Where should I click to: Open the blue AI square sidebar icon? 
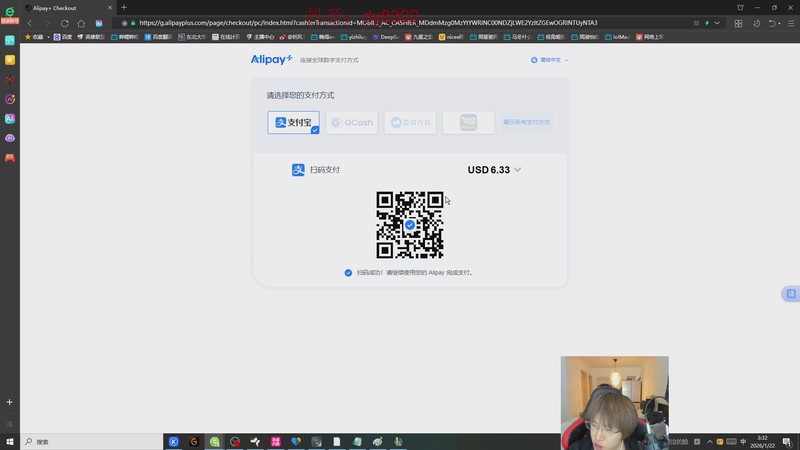pyautogui.click(x=10, y=118)
